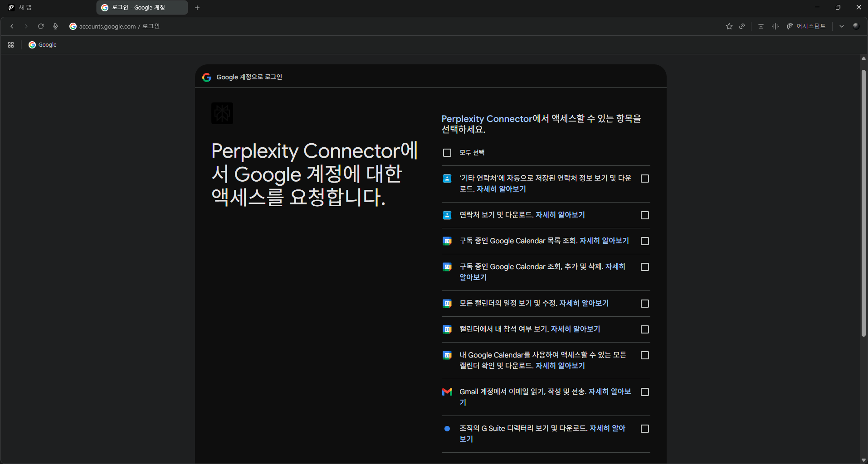Check the G Suite directory permission checkbox
The width and height of the screenshot is (868, 464).
click(x=645, y=429)
